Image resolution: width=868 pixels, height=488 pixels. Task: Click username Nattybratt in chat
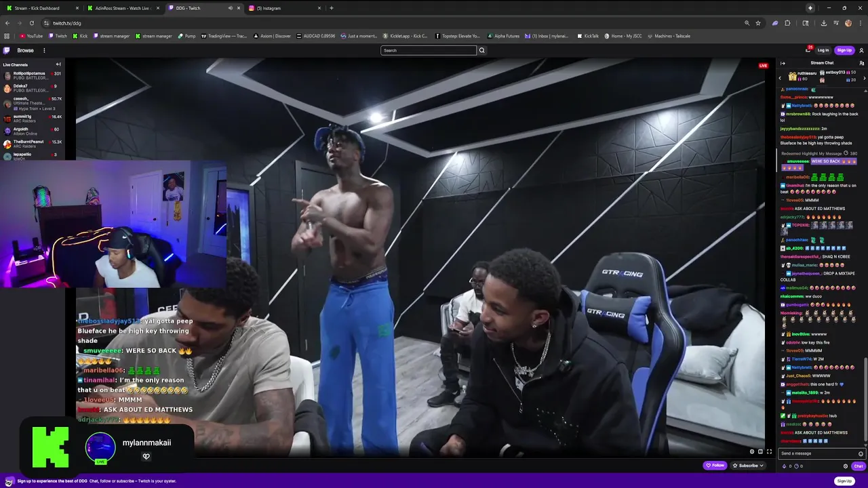[x=801, y=106]
